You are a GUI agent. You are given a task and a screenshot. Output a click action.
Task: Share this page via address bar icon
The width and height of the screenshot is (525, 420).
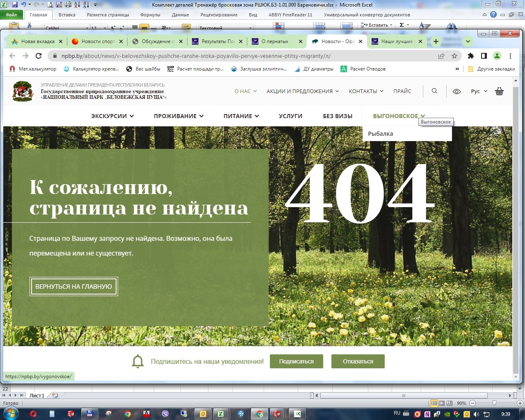(441, 56)
